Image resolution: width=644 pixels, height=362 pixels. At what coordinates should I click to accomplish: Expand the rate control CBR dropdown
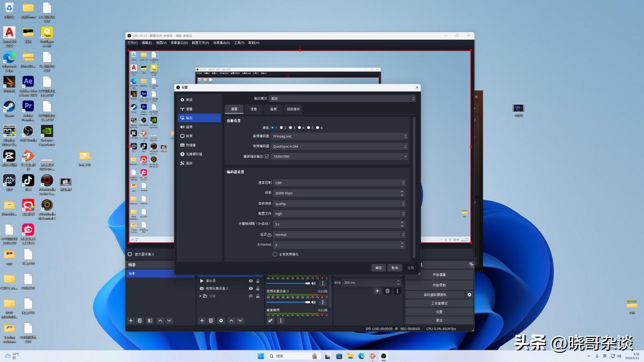[339, 183]
